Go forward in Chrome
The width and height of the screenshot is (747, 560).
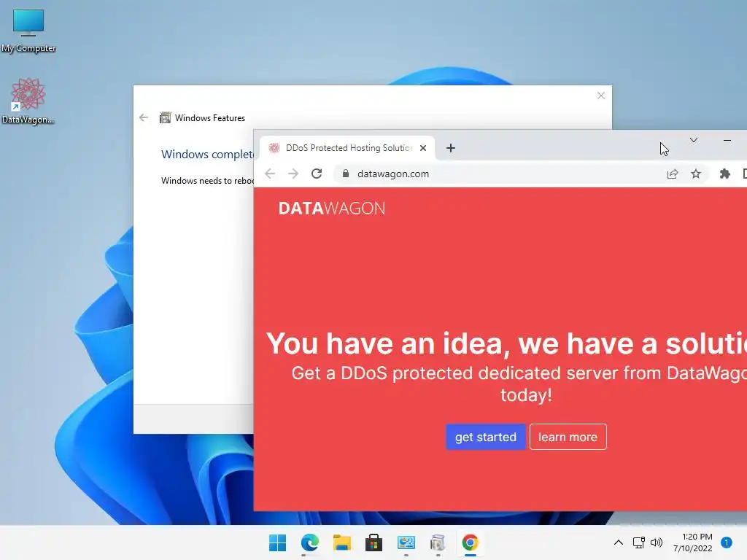293,174
